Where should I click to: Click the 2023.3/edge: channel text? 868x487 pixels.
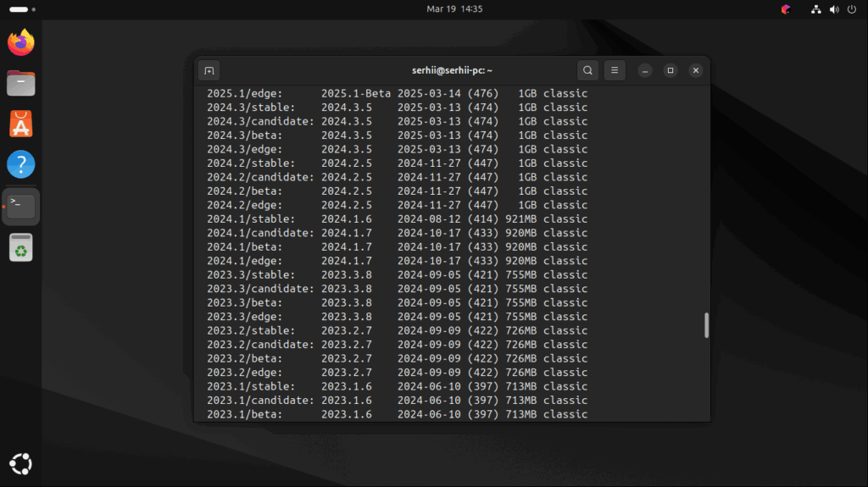245,317
